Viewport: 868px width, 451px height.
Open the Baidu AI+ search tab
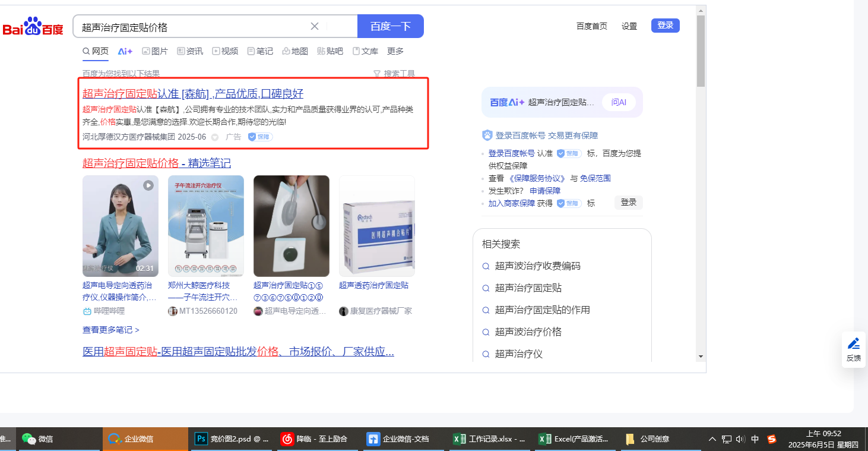pyautogui.click(x=125, y=51)
